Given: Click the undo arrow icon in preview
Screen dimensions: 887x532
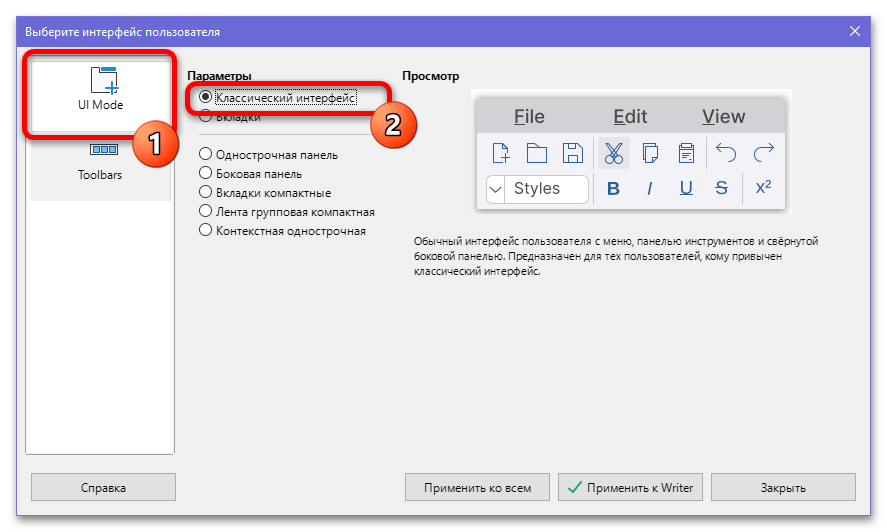Looking at the screenshot, I should [x=726, y=153].
